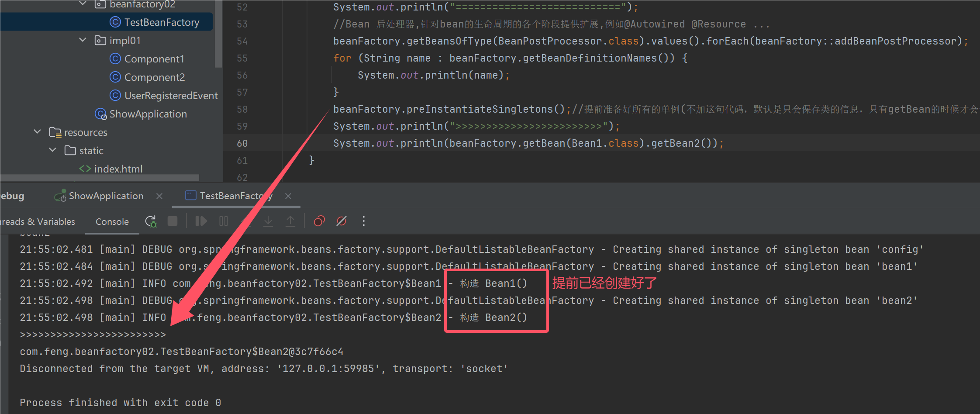Open ShowApplication class in project tree
The width and height of the screenshot is (980, 414).
148,114
